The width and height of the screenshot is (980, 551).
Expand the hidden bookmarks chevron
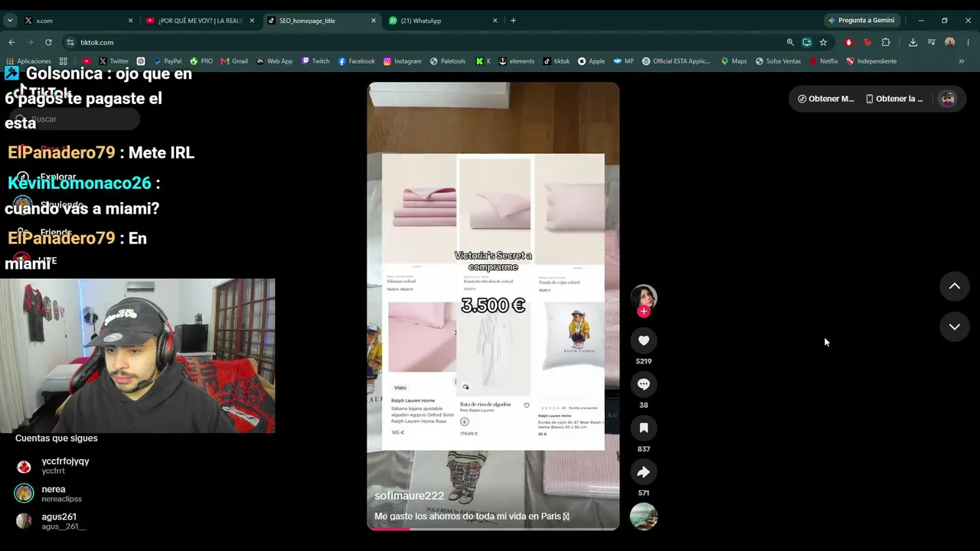[962, 61]
